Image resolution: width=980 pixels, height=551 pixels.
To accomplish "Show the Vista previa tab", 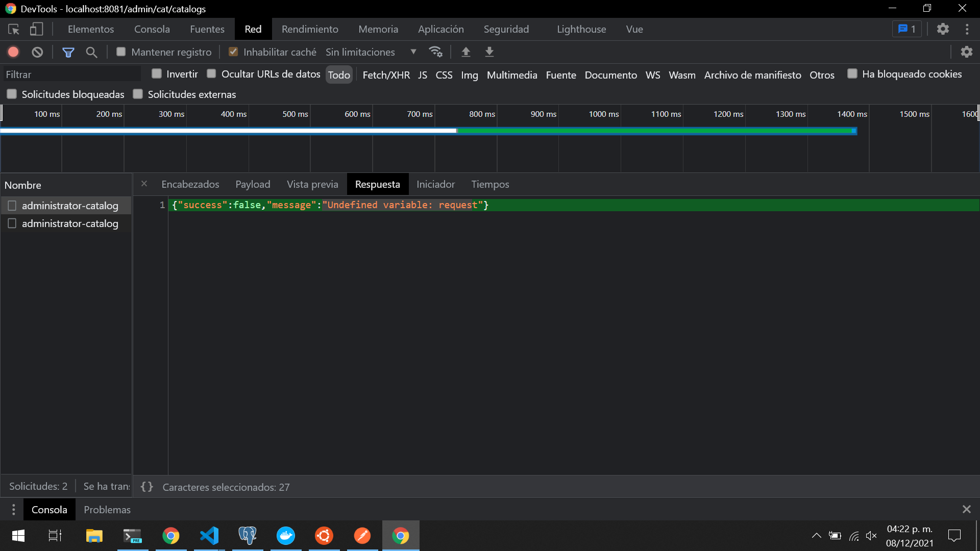I will (312, 184).
